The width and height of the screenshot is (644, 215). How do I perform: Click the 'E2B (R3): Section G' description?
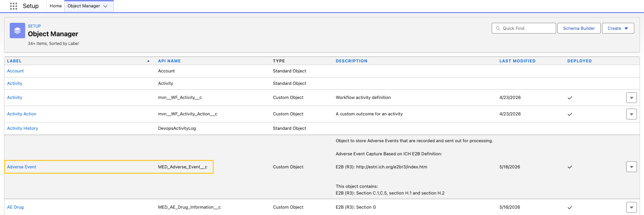point(356,207)
